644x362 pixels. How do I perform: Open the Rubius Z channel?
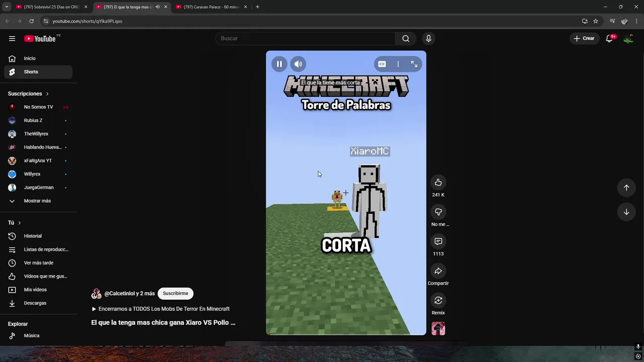click(x=38, y=120)
